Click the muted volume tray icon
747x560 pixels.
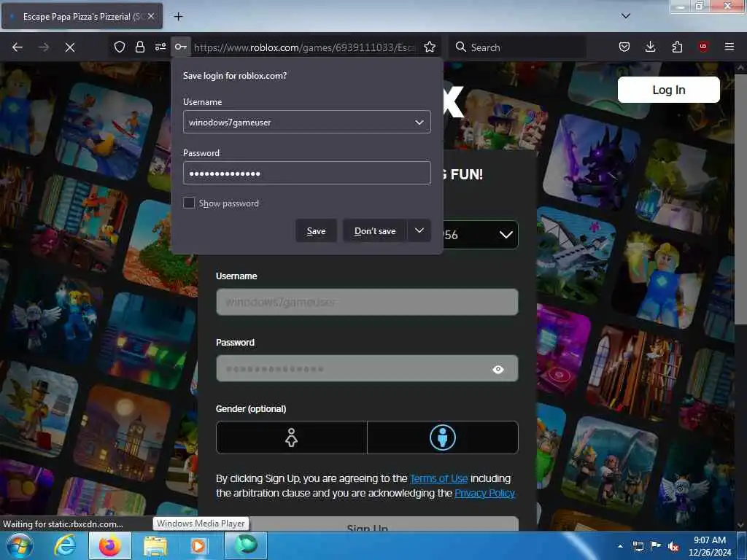(x=673, y=546)
